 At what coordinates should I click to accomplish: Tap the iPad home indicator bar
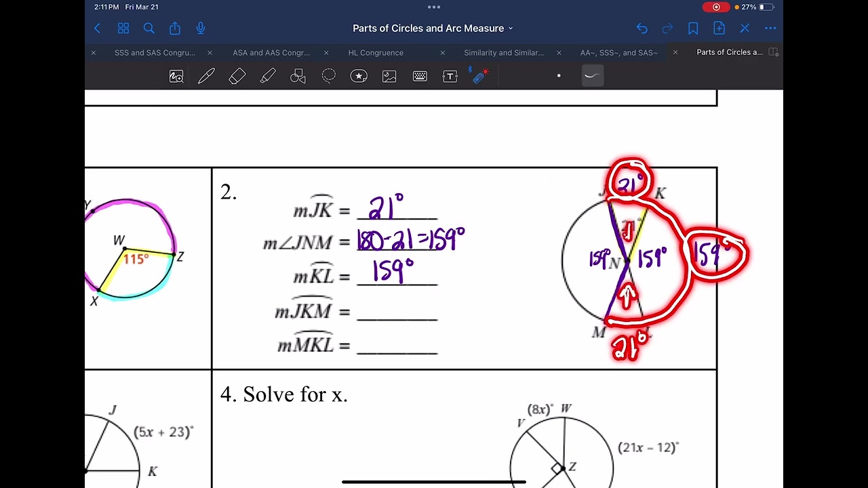coord(434,482)
